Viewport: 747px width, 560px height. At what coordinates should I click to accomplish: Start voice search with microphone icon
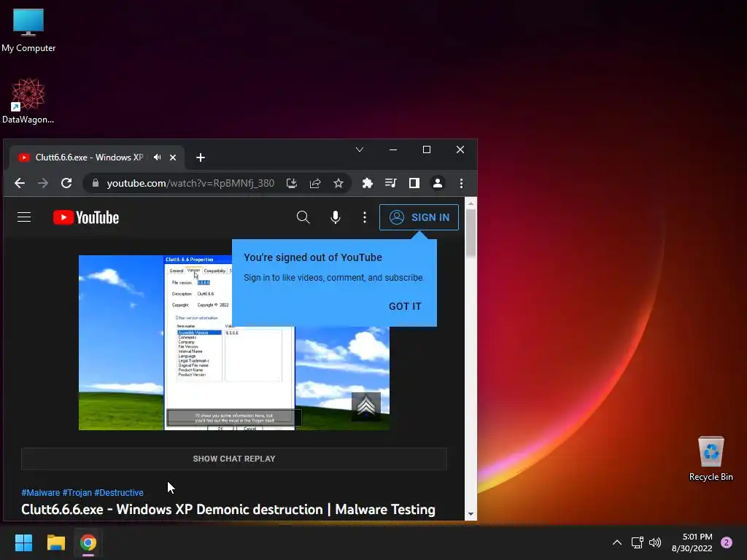[x=336, y=217]
